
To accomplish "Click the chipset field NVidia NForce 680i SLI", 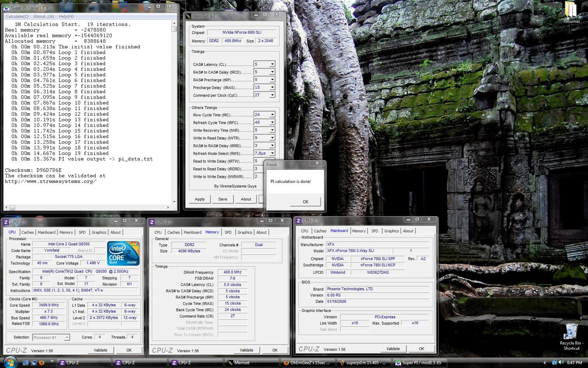I will tap(242, 32).
